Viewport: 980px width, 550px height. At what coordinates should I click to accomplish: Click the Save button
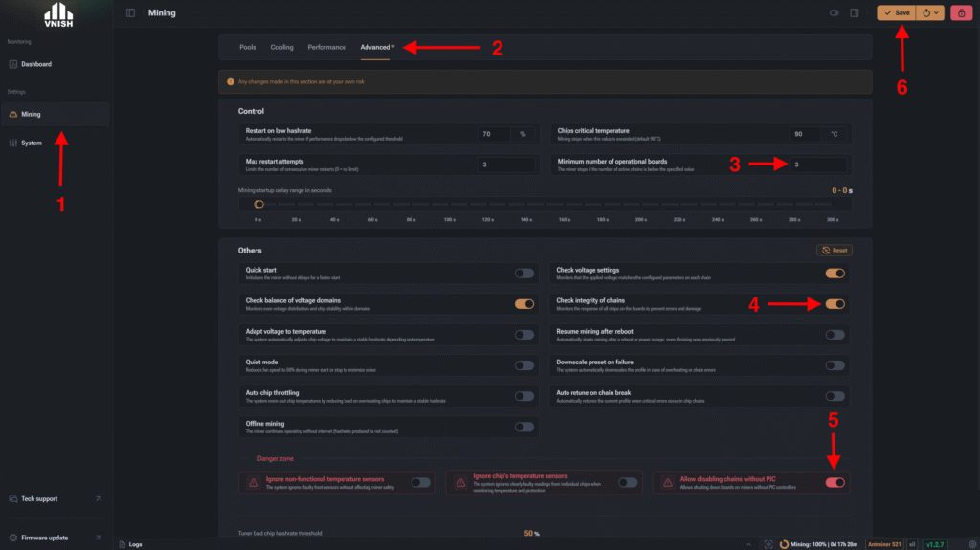tap(896, 12)
